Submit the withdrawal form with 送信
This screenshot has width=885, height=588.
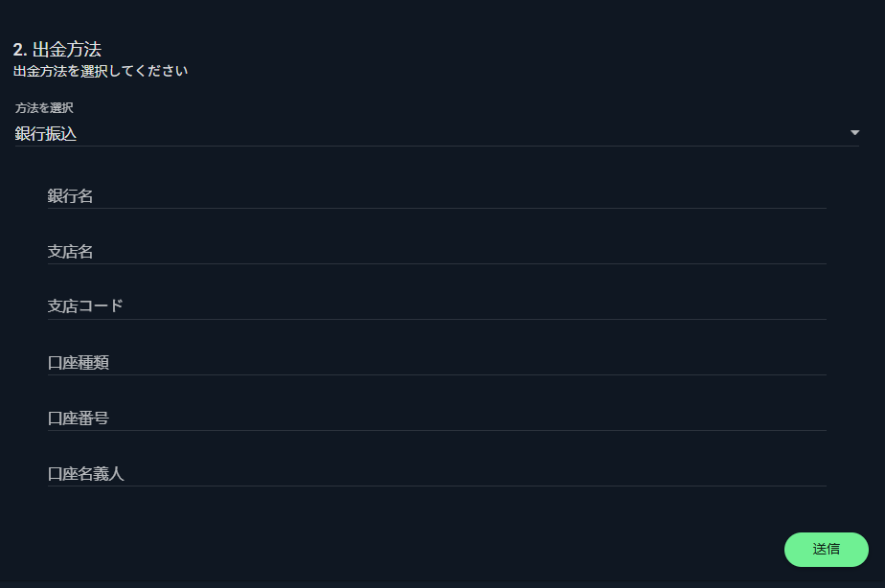click(826, 550)
